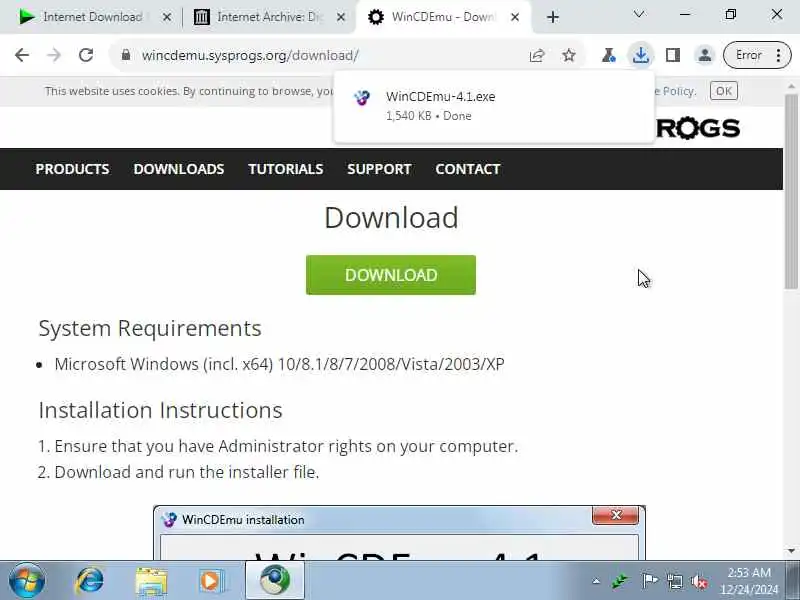Toggle the downloads toolbar icon
This screenshot has width=800, height=600.
tap(641, 55)
